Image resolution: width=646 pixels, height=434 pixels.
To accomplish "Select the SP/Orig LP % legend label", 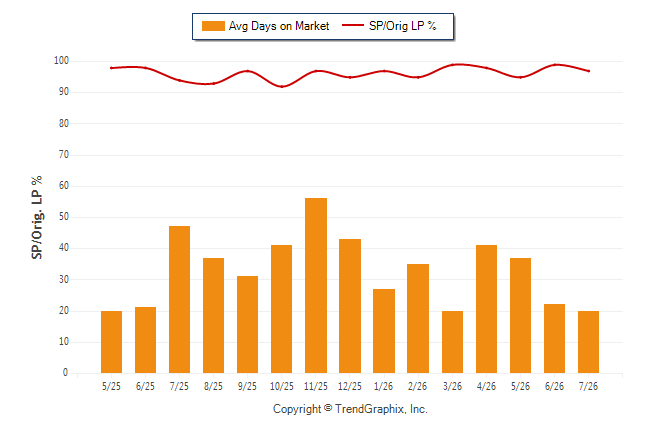I will pyautogui.click(x=403, y=26).
